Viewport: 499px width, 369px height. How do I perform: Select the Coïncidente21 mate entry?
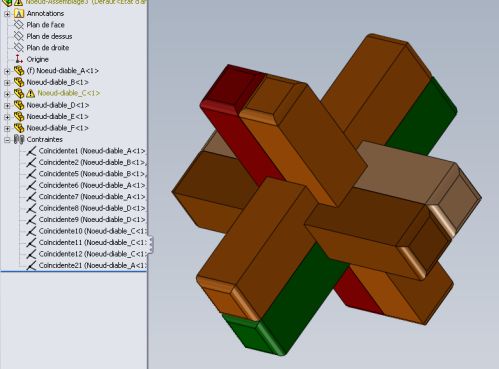pos(92,265)
